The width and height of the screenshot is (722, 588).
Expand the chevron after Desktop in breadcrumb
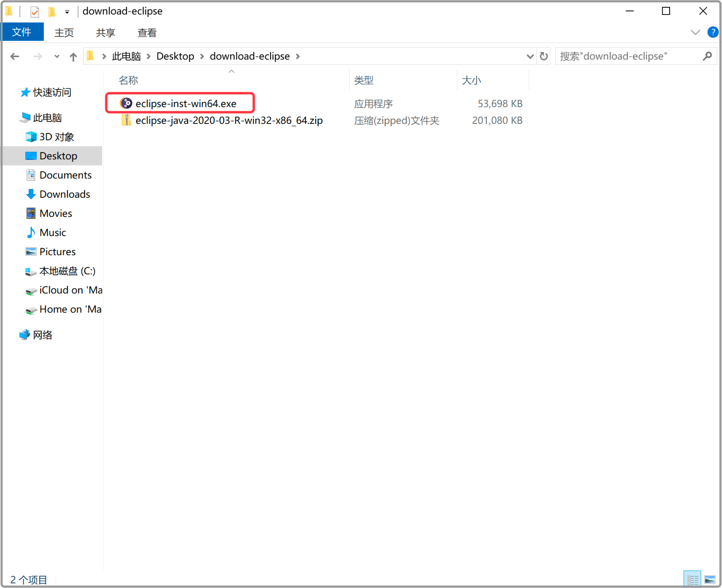tap(202, 56)
